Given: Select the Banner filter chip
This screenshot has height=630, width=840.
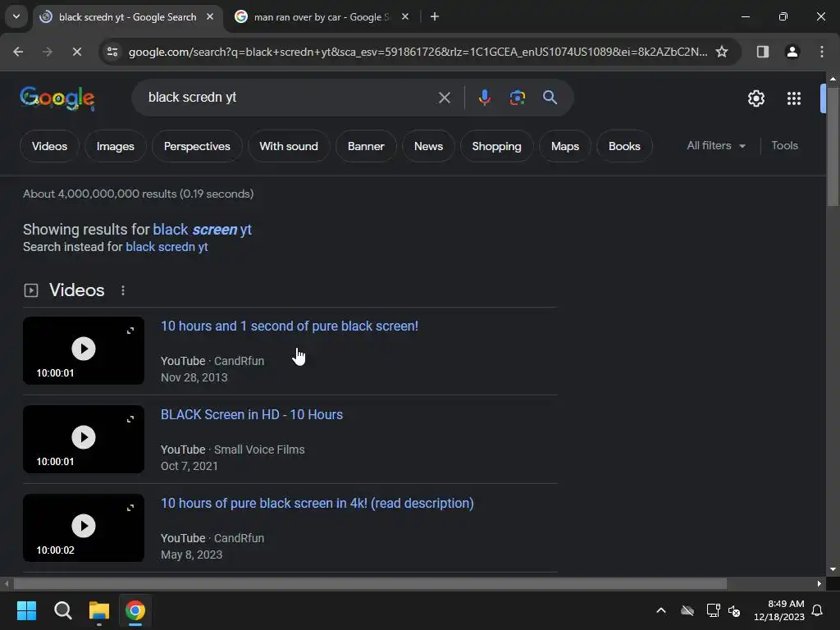Looking at the screenshot, I should click(366, 146).
